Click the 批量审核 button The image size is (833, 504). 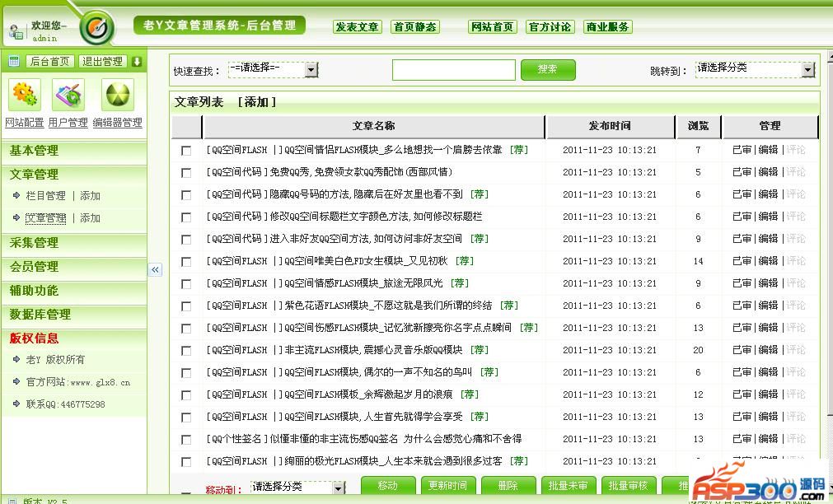pyautogui.click(x=628, y=485)
